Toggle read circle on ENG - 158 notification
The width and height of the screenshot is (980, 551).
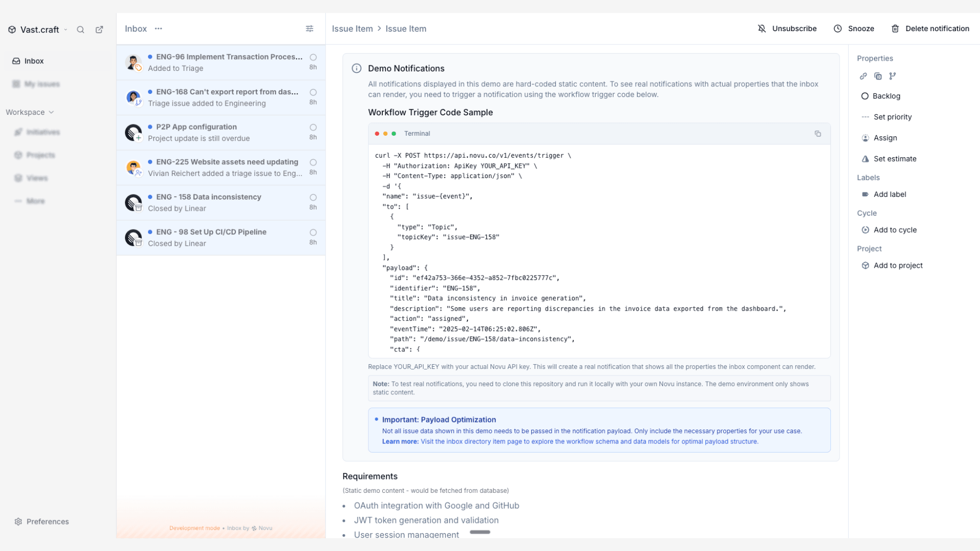313,197
